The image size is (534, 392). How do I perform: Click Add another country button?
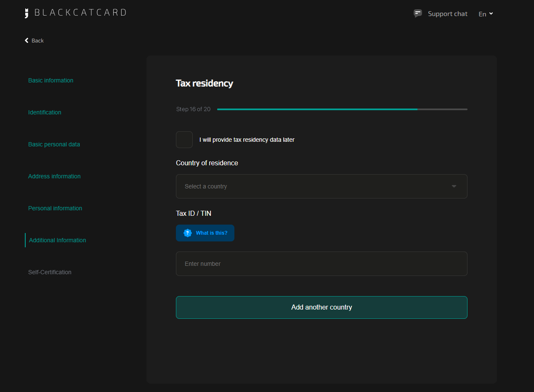[321, 307]
